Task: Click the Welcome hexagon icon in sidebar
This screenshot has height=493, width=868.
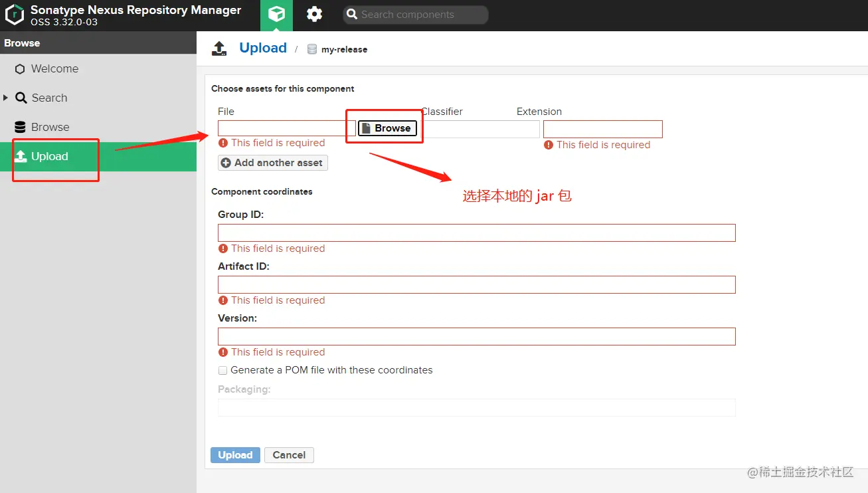Action: [20, 69]
